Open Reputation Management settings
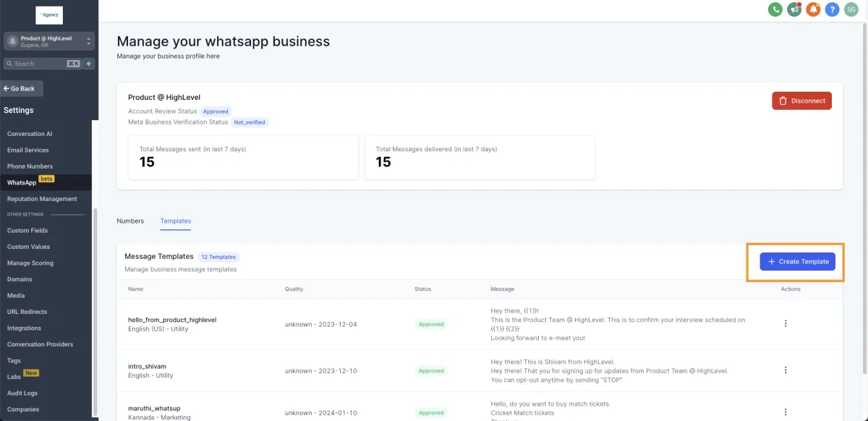868x421 pixels. pyautogui.click(x=42, y=199)
